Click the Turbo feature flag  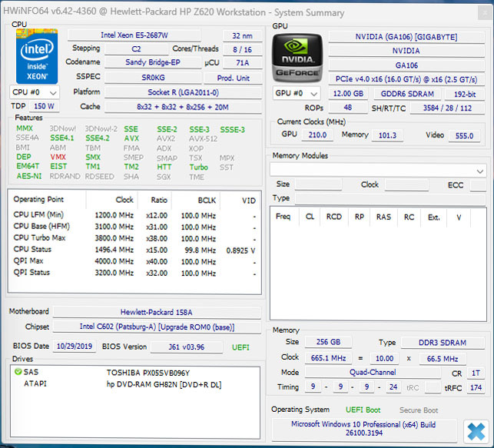pos(198,167)
